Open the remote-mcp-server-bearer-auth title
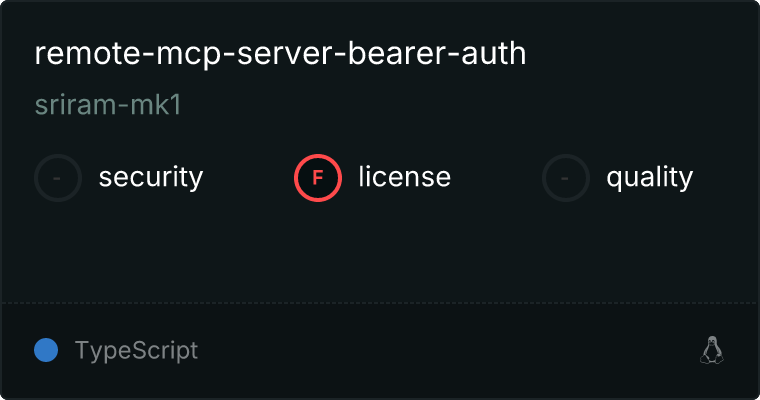This screenshot has height=400, width=760. click(x=280, y=53)
